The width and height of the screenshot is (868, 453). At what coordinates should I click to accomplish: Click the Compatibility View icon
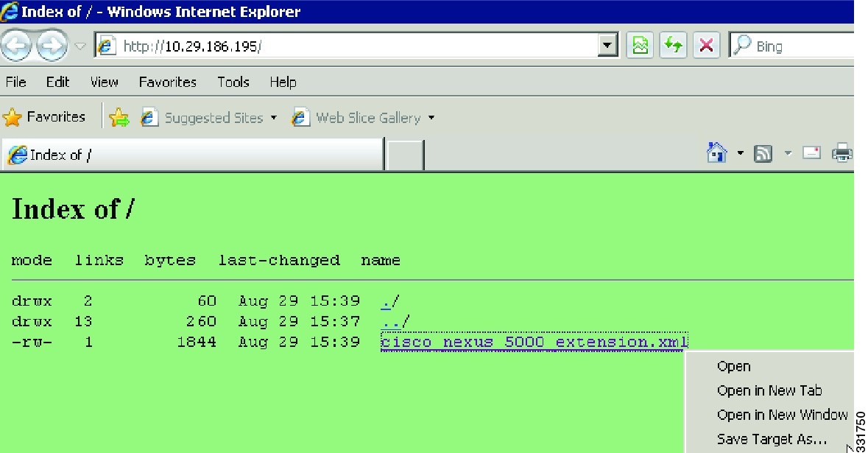point(640,46)
